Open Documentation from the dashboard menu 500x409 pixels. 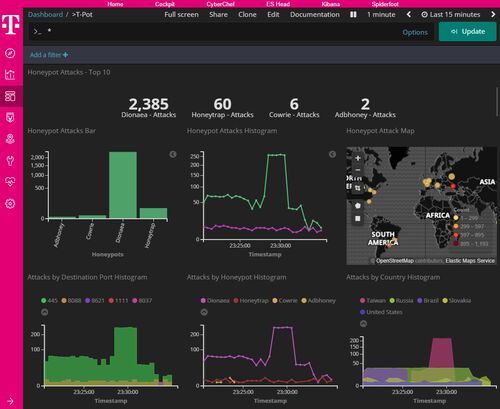pos(315,15)
